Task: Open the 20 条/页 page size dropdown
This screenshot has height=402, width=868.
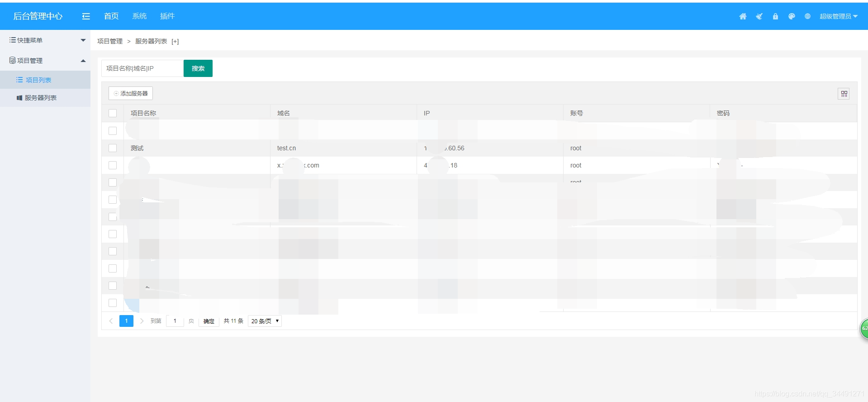Action: 265,321
